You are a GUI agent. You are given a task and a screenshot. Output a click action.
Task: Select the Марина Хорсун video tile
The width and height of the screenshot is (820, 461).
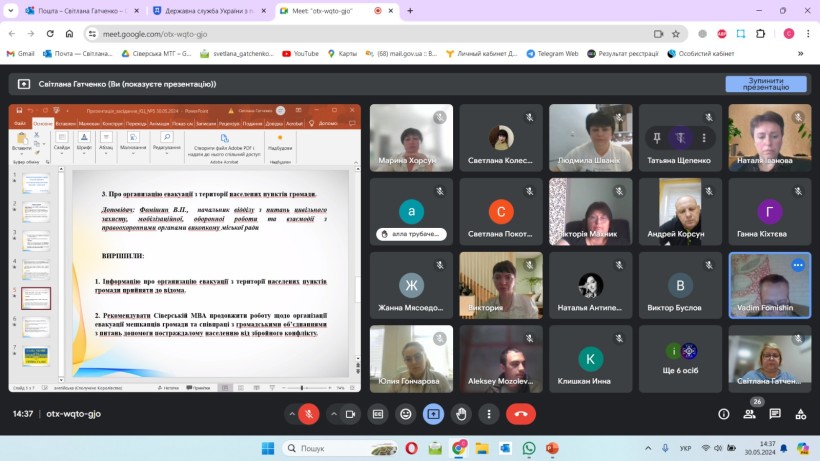(411, 137)
